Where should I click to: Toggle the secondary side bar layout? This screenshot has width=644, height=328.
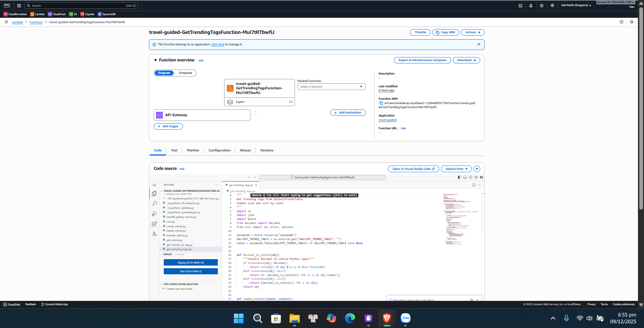click(470, 177)
